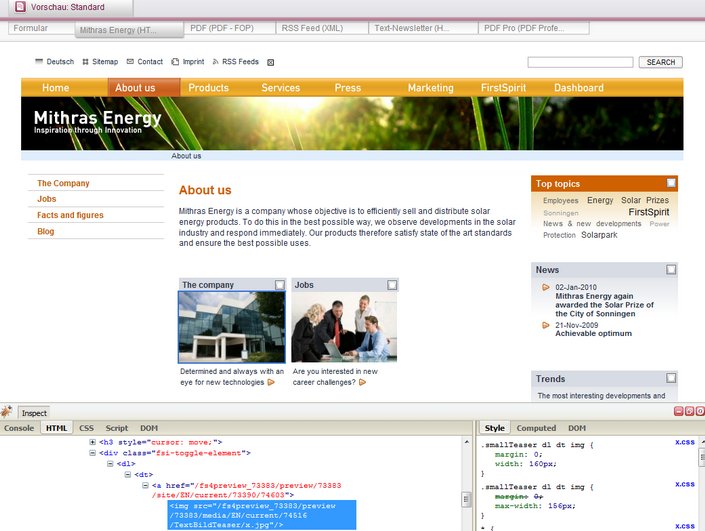Open the PDF (PDF - FOP) tab

(x=230, y=28)
